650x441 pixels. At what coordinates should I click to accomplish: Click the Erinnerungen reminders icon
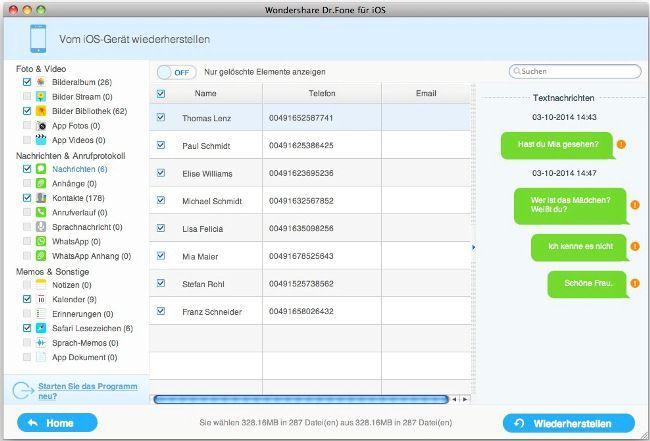tap(41, 314)
